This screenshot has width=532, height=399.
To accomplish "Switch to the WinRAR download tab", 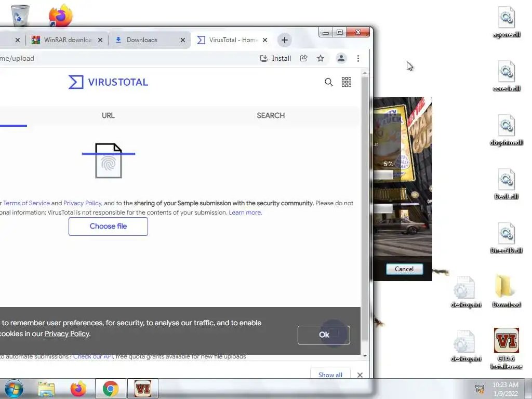I will pyautogui.click(x=68, y=40).
